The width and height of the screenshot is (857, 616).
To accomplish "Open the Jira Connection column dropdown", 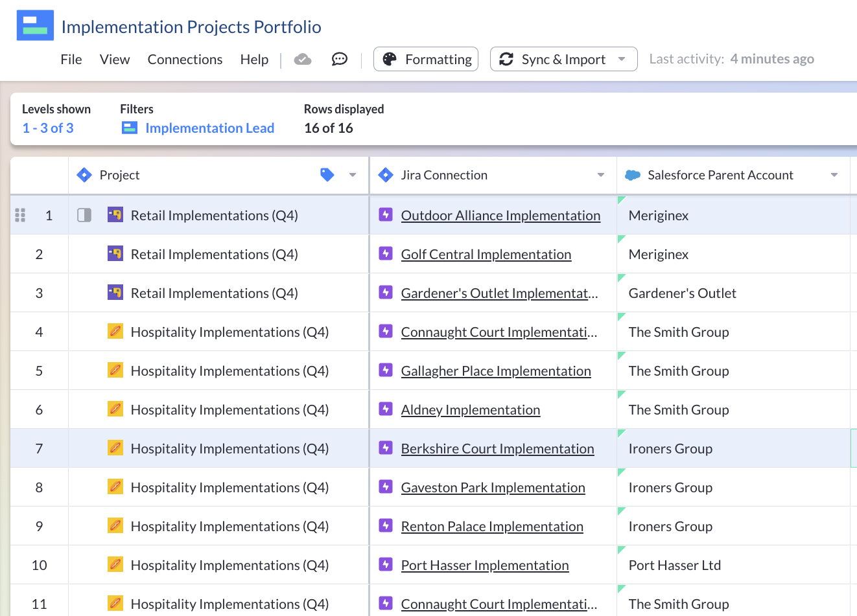I will coord(601,175).
